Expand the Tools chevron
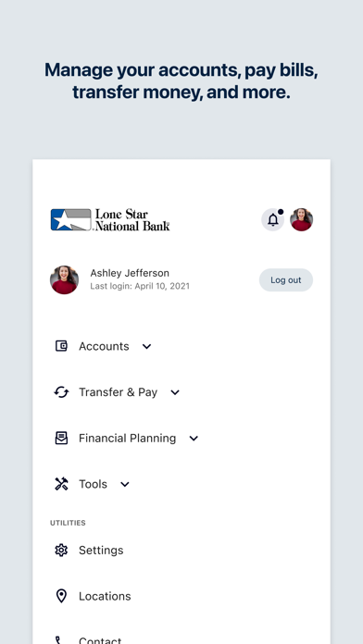The height and width of the screenshot is (644, 363). (x=125, y=484)
